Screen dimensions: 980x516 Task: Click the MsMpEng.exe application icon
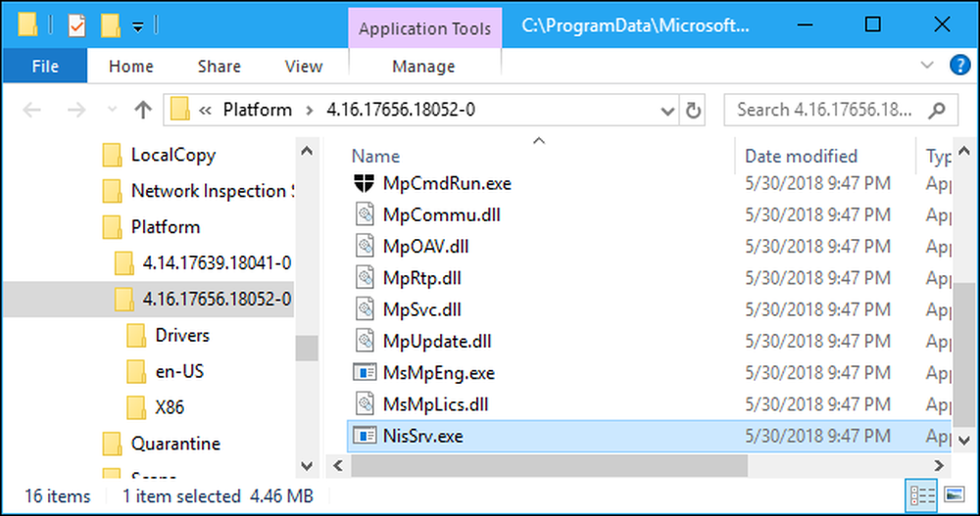coord(365,372)
